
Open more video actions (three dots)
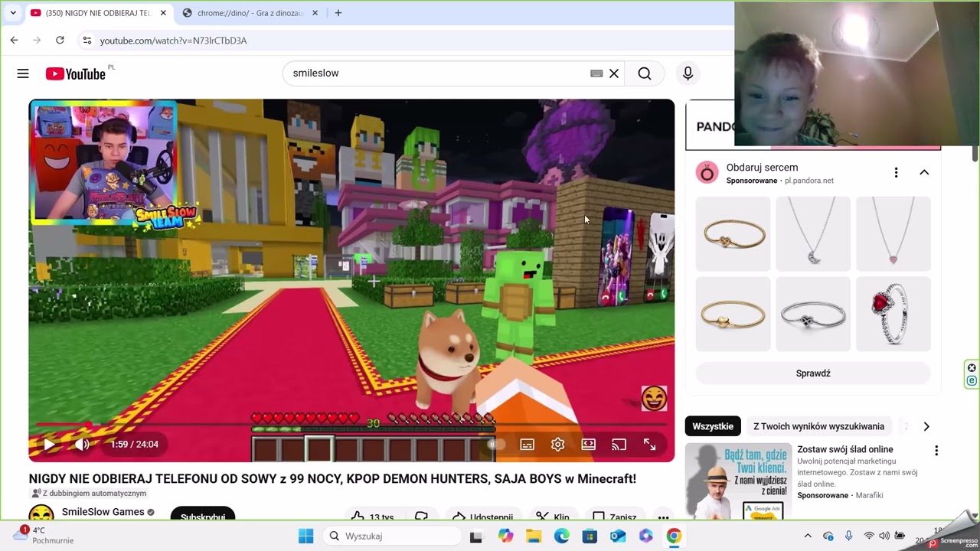663,516
